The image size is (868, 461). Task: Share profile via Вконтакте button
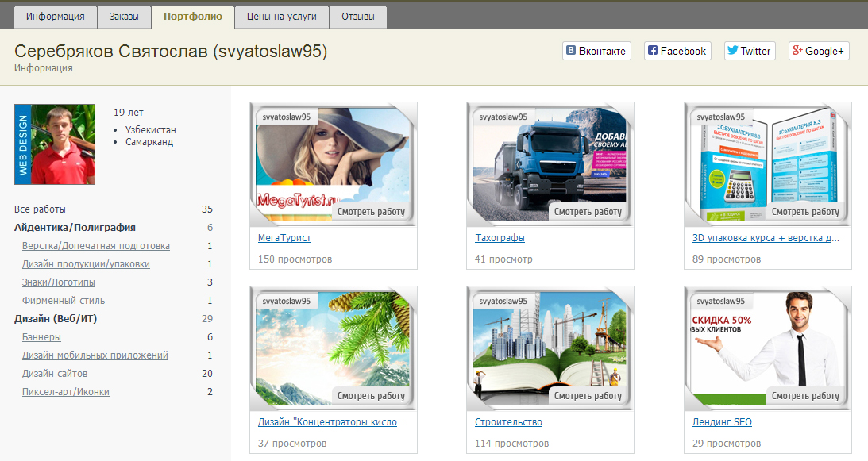[x=596, y=51]
